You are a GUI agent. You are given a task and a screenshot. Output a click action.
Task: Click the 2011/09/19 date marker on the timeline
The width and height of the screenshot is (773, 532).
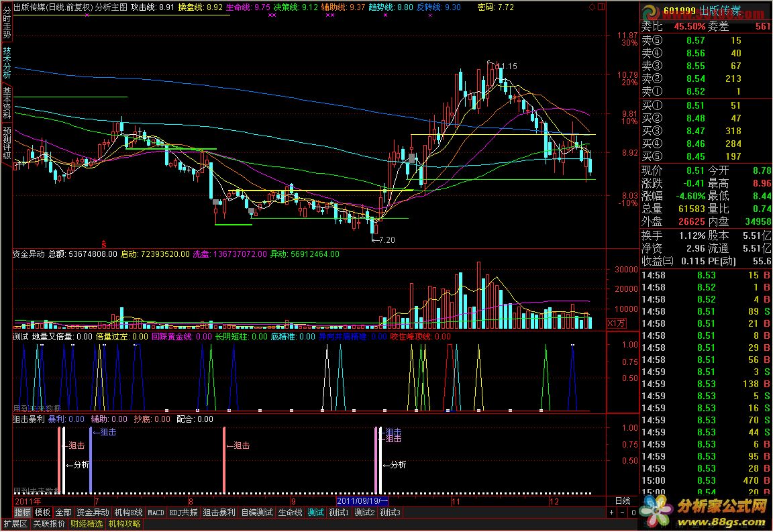click(362, 501)
